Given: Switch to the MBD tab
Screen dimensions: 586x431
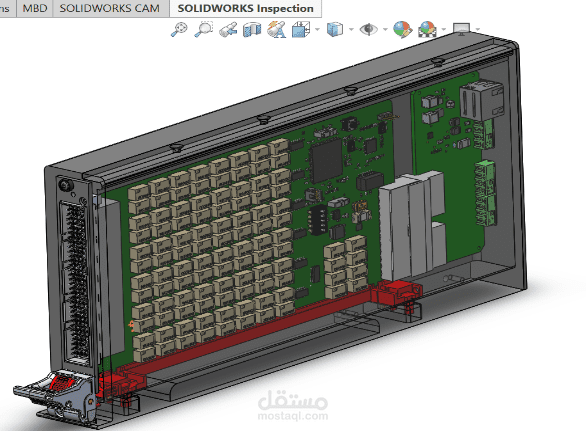Looking at the screenshot, I should pyautogui.click(x=35, y=8).
